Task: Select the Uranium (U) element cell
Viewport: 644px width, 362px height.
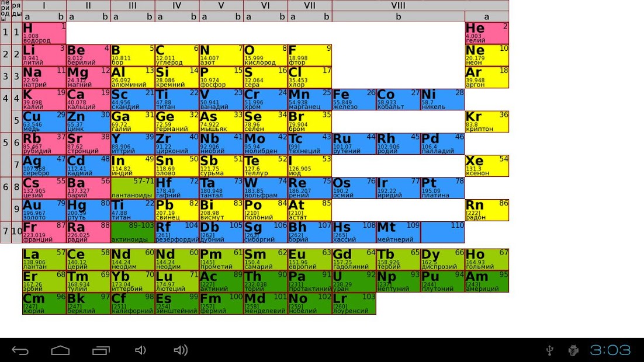Action: coord(354,281)
